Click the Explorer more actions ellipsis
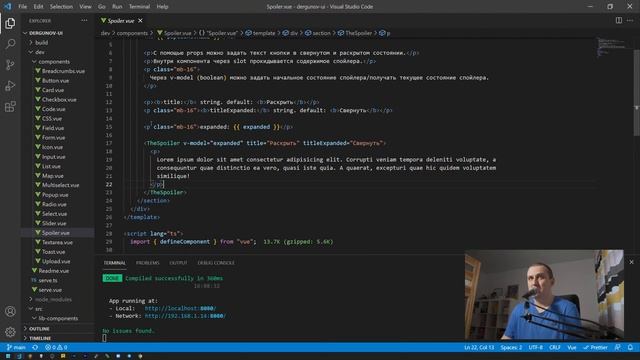 point(84,20)
